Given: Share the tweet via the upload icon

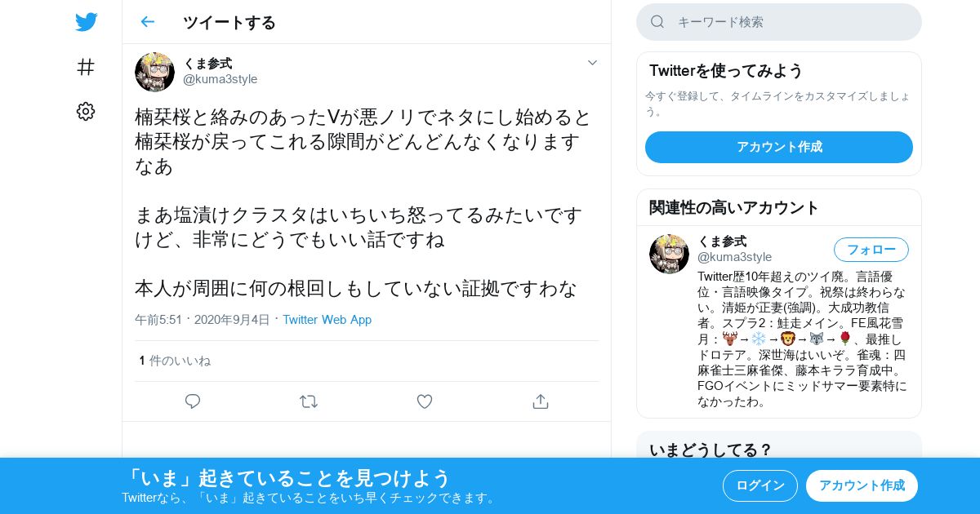Looking at the screenshot, I should (540, 401).
